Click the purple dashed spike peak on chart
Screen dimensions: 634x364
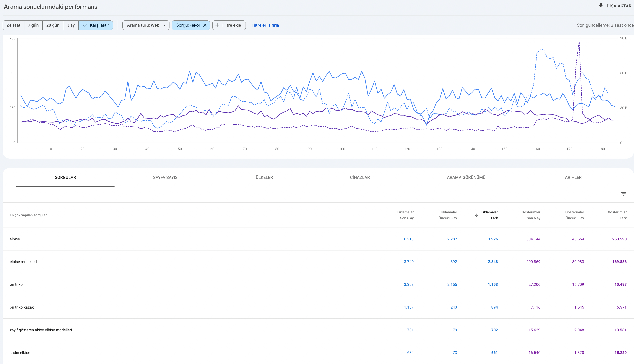(x=579, y=41)
